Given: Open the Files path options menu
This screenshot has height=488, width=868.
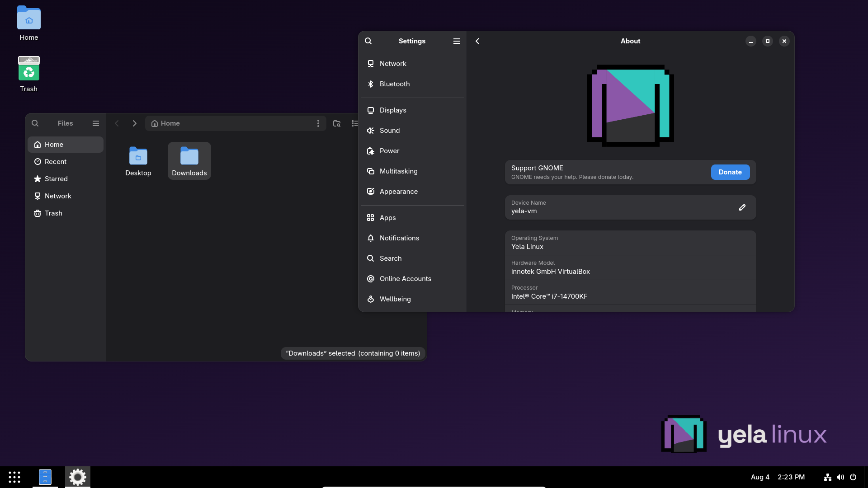Looking at the screenshot, I should pos(318,123).
